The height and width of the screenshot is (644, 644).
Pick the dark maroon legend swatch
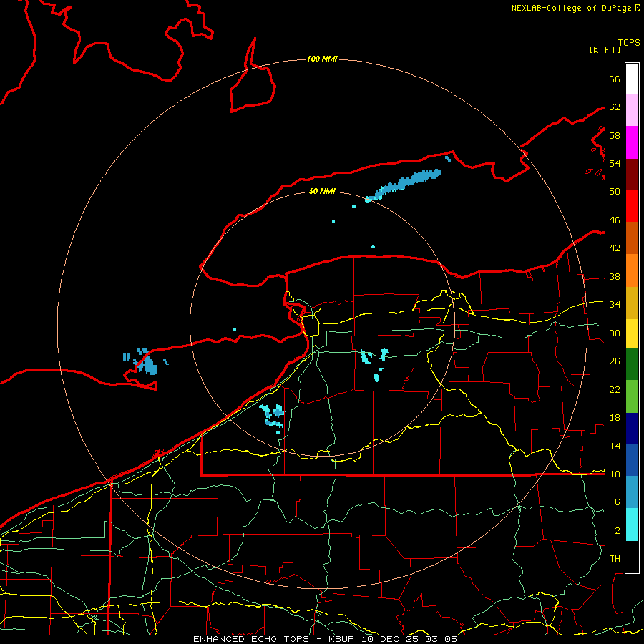pos(632,174)
